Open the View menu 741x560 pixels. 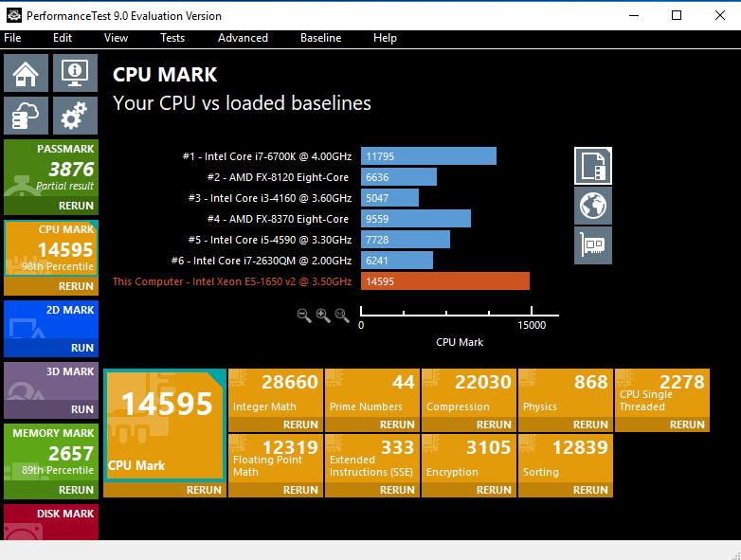(x=116, y=38)
